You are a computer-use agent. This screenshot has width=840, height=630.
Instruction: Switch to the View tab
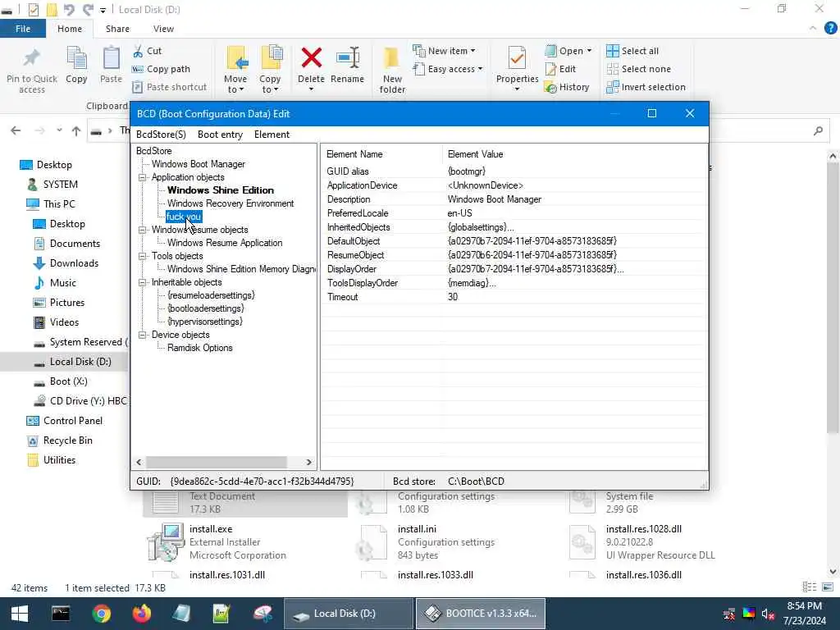pyautogui.click(x=163, y=29)
